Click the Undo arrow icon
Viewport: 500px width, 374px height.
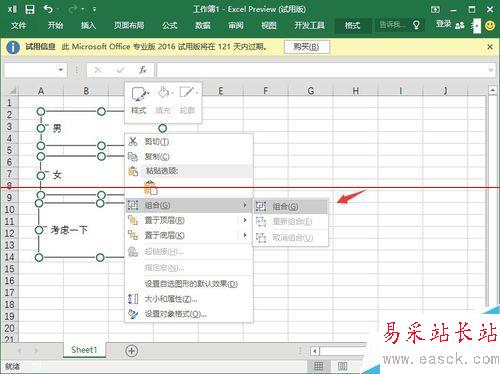(x=48, y=9)
